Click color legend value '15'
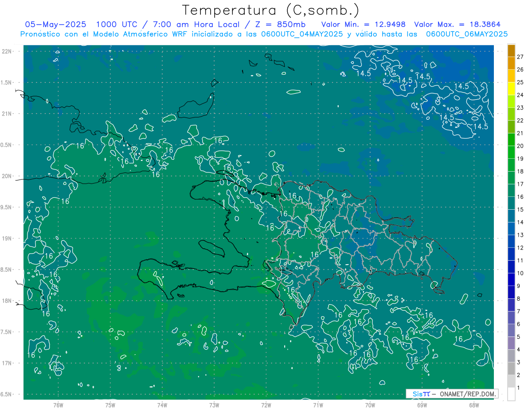 pos(520,210)
